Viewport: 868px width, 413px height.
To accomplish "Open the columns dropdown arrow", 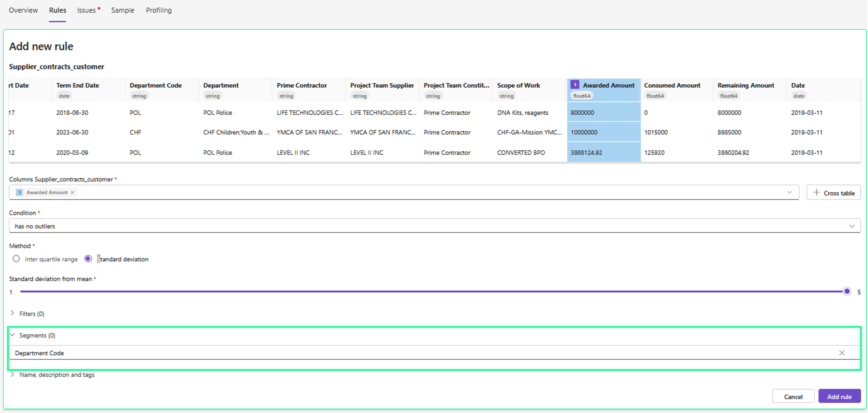I will (x=789, y=192).
